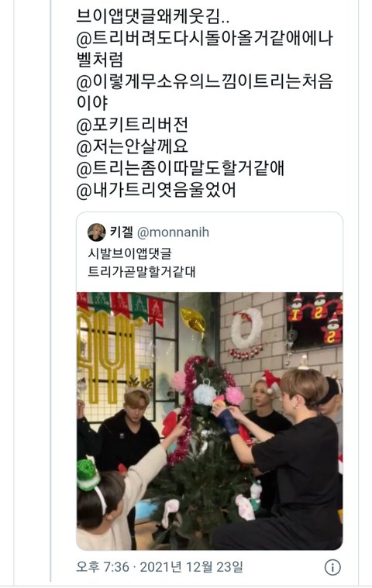The image size is (372, 588).
Task: Open the @monnanih handle link
Action: click(174, 232)
